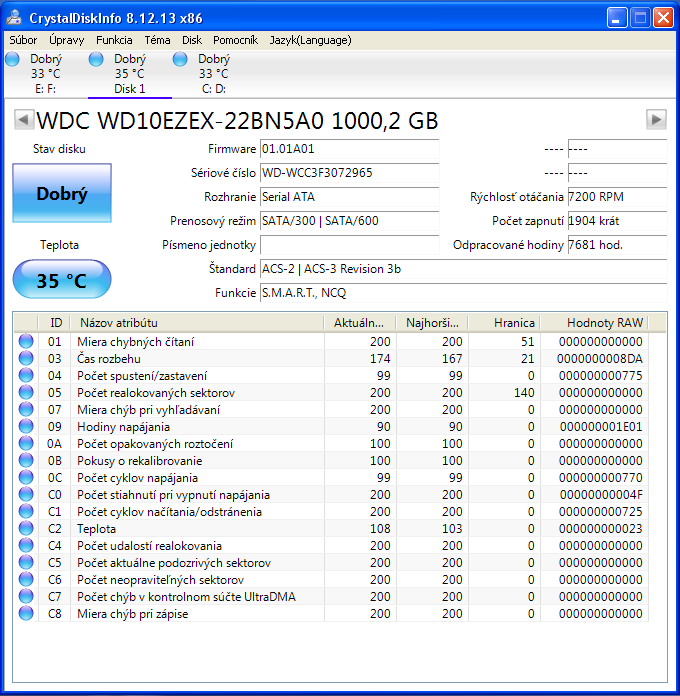
Task: Select the C: D: disk status icon
Action: coord(180,59)
